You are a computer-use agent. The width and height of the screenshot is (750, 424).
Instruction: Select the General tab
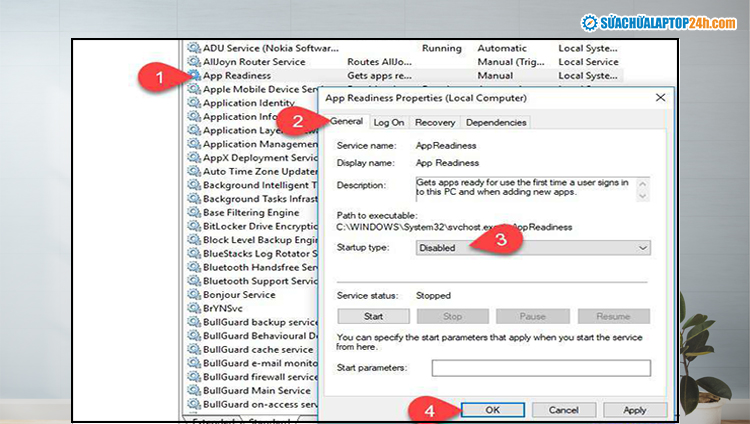point(346,122)
